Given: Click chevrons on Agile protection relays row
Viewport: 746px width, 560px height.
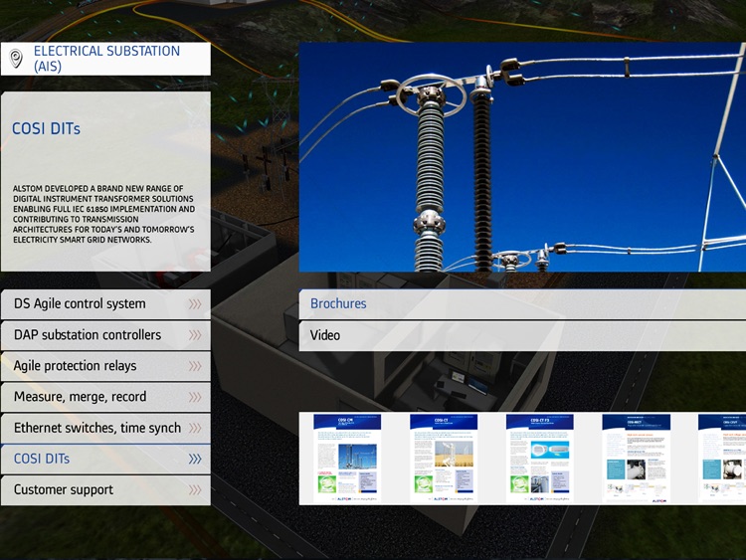Looking at the screenshot, I should [x=195, y=366].
